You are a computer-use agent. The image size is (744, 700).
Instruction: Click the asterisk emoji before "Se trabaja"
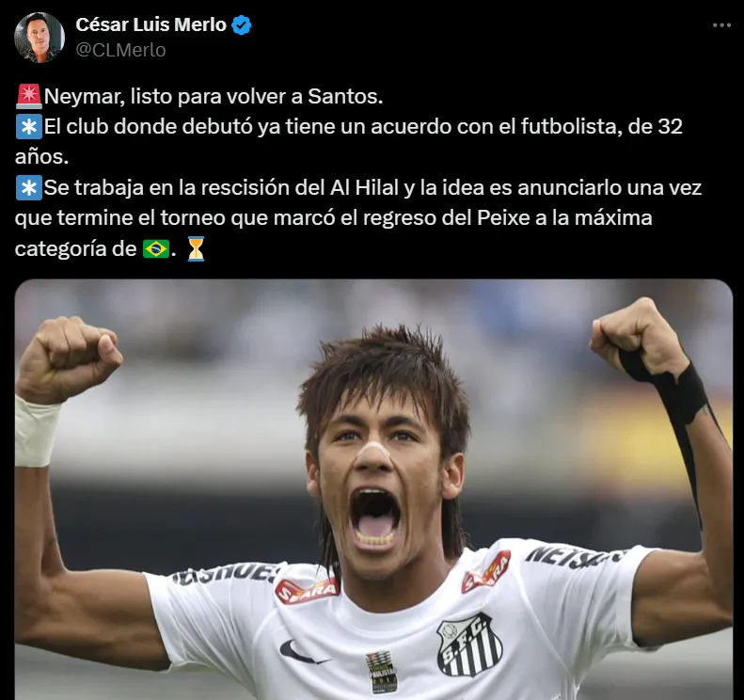click(29, 187)
